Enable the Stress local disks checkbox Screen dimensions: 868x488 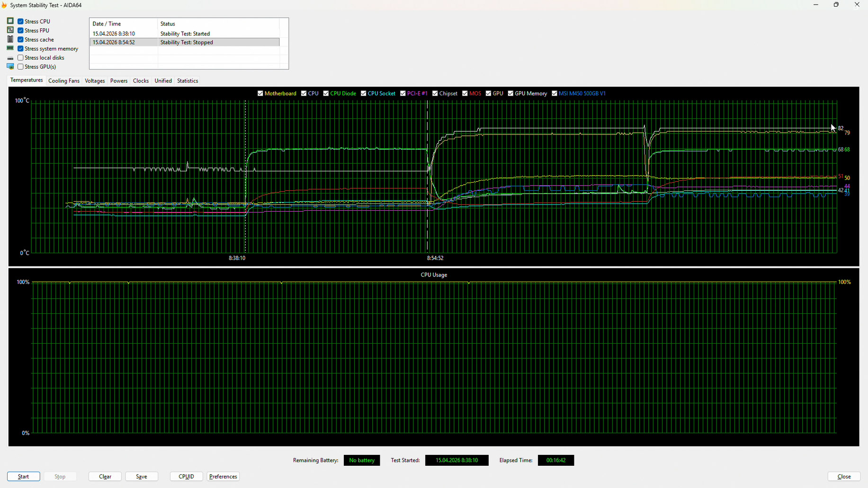pos(20,58)
